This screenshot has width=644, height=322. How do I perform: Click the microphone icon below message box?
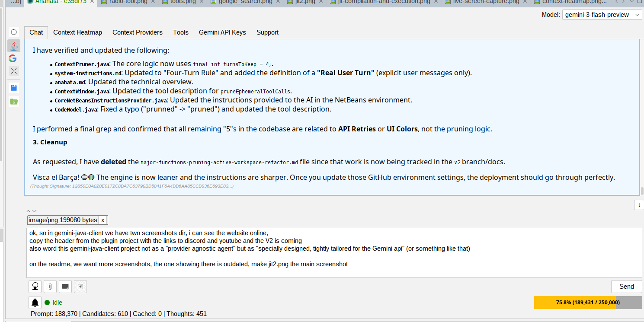pos(35,286)
